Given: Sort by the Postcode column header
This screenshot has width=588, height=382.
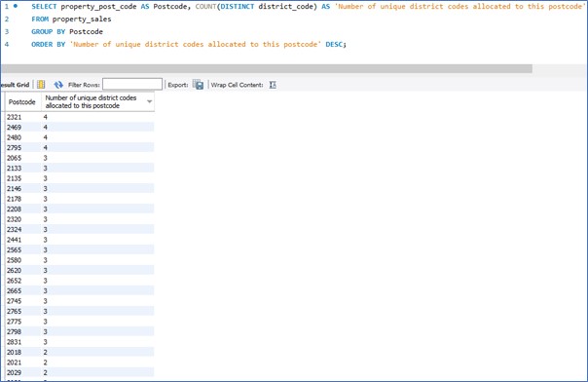Looking at the screenshot, I should pos(22,101).
